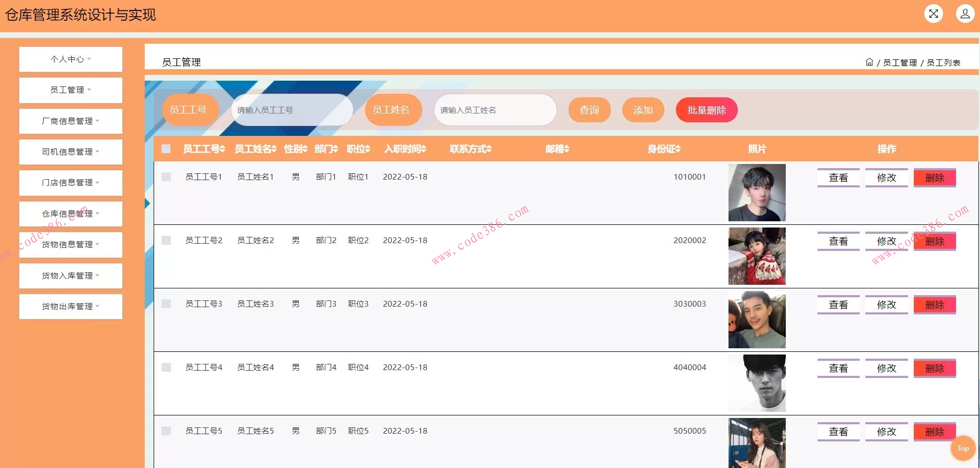Check the row checkbox for 员工工号5
980x468 pixels.
point(166,431)
